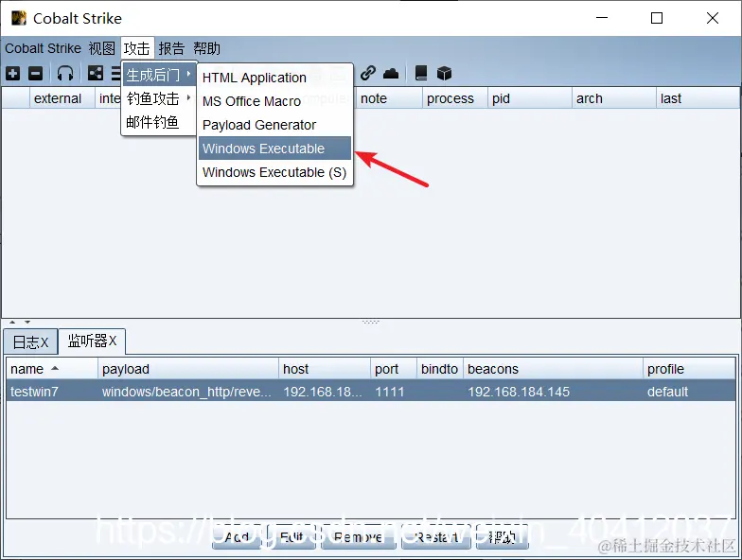742x560 pixels.
Task: Click the windows/beacon_http/reve... payload cell
Action: 188,392
